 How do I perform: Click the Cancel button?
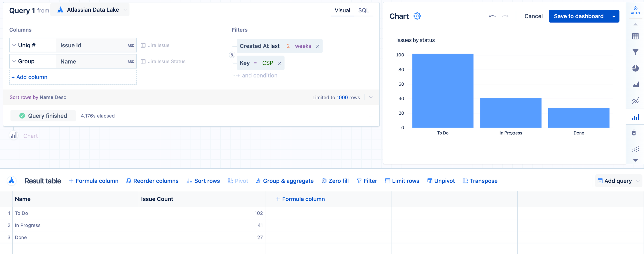click(533, 16)
